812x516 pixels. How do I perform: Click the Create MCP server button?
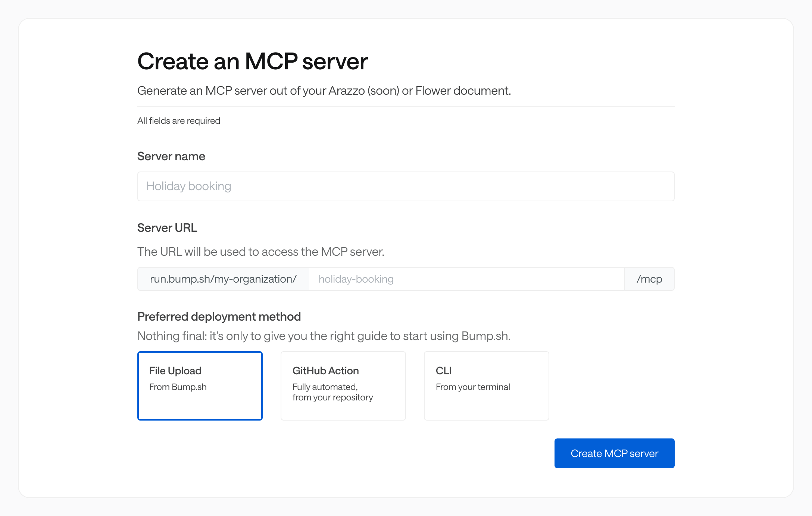[614, 453]
